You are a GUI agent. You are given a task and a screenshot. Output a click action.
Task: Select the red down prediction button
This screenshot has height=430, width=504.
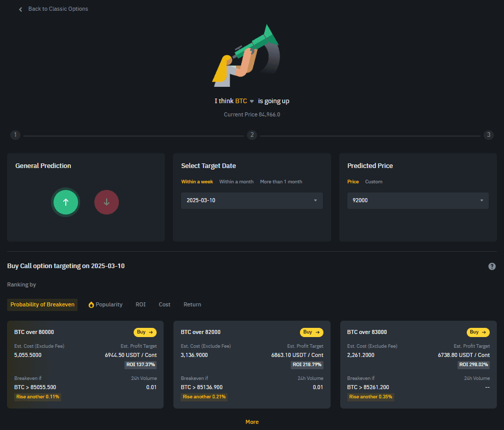[x=107, y=202]
